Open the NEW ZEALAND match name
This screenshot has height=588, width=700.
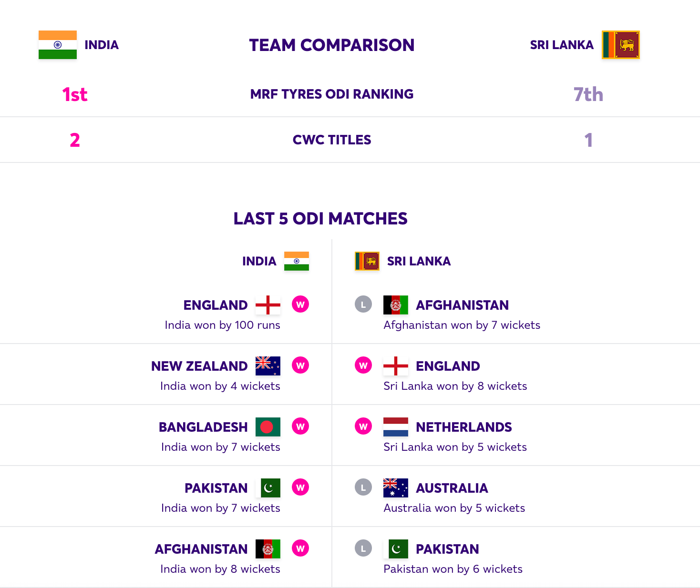(x=199, y=366)
